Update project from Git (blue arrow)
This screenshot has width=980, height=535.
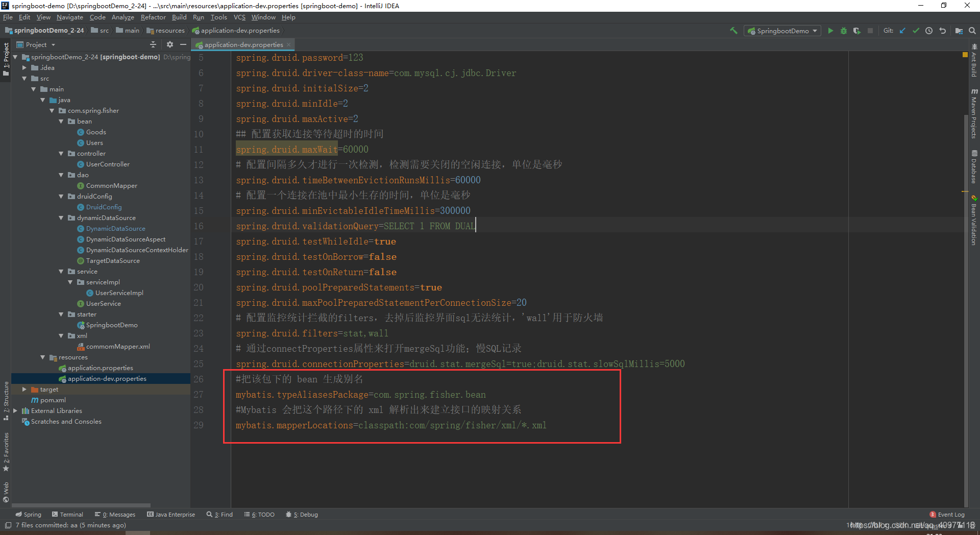coord(902,31)
